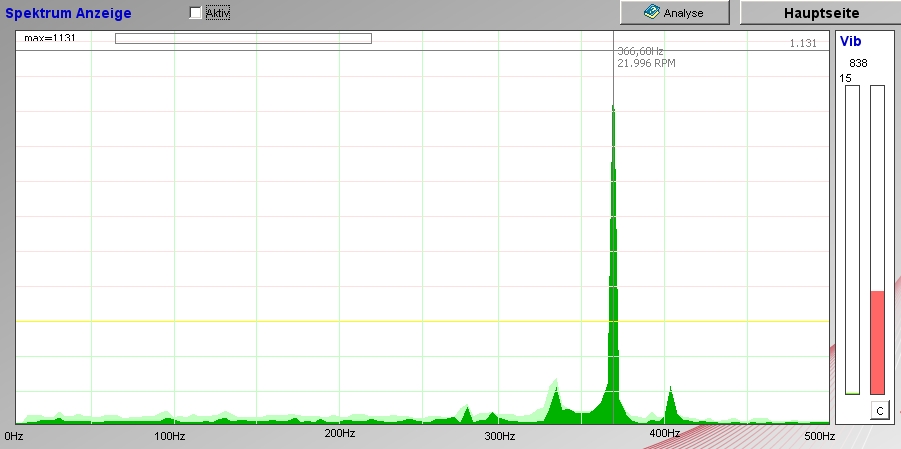Screen dimensions: 901x449
Task: Click the max=1131 readout
Action: [50, 39]
